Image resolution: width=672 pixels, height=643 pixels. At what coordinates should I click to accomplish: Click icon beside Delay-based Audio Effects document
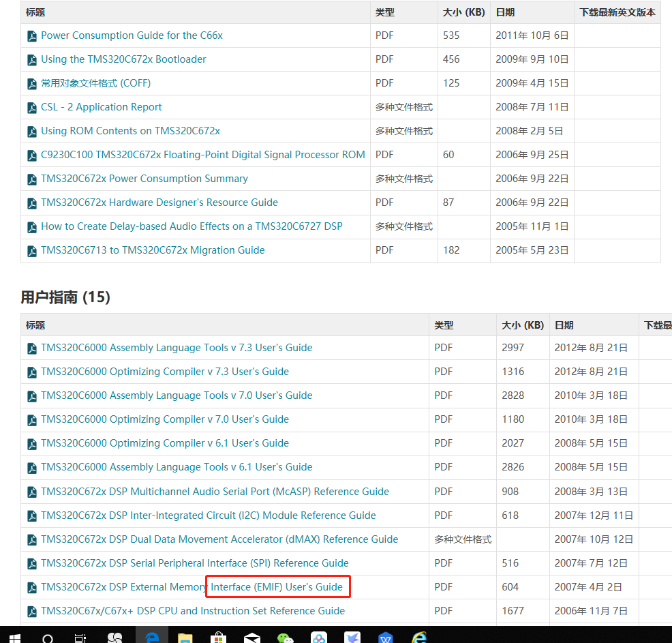(x=32, y=227)
